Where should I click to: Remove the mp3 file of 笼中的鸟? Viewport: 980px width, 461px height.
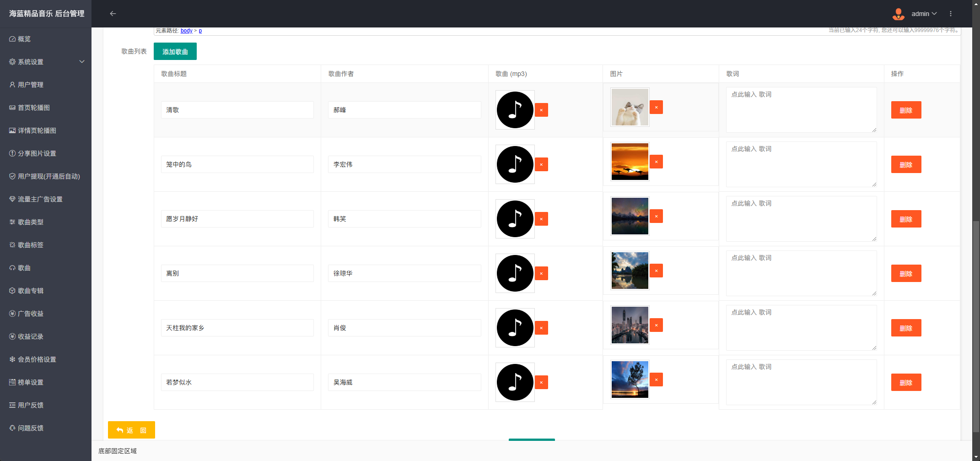pyautogui.click(x=541, y=164)
